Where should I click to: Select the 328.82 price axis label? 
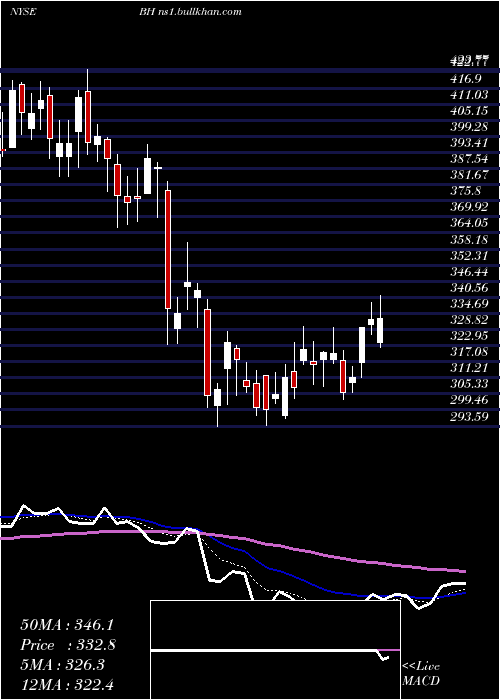470,320
